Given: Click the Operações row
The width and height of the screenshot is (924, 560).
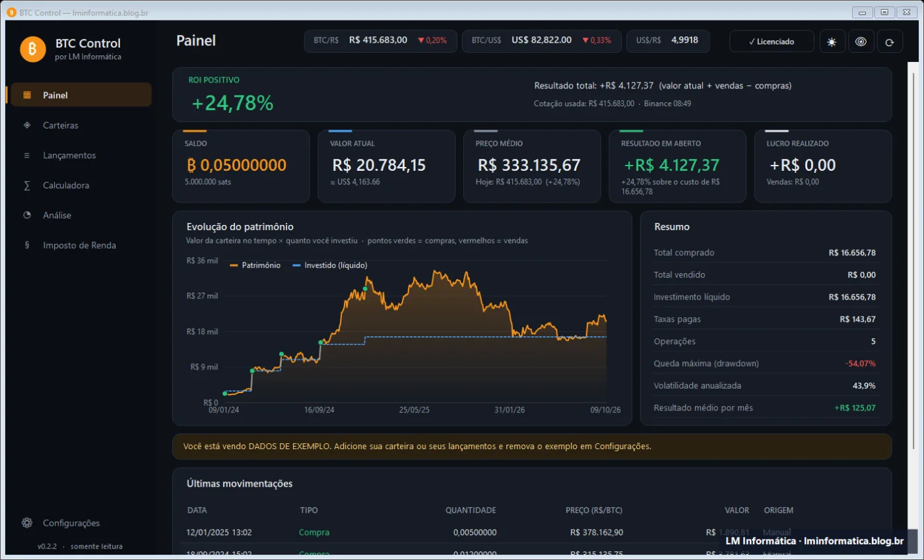Looking at the screenshot, I should coord(765,341).
